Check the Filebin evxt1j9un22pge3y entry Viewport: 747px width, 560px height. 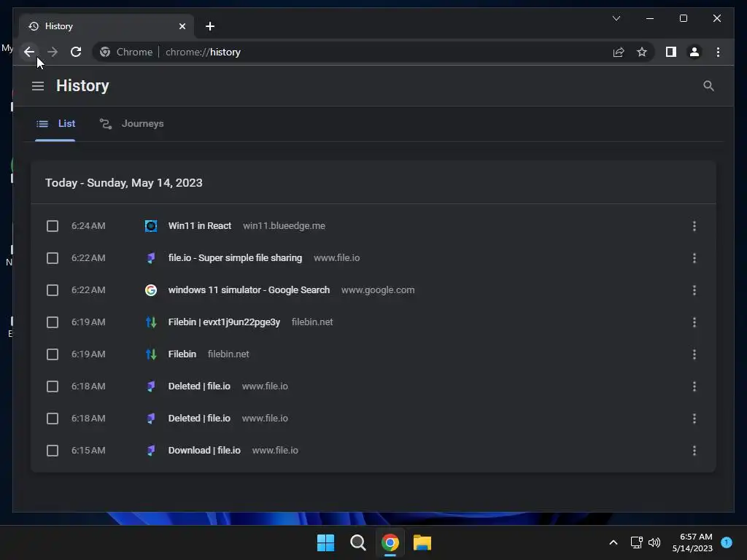pos(53,322)
